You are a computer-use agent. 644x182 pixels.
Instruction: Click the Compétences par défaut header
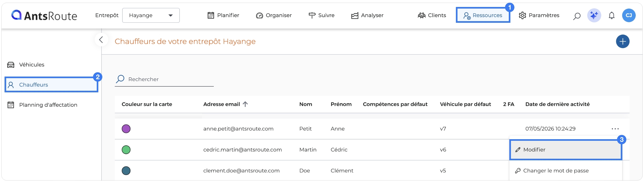(395, 104)
